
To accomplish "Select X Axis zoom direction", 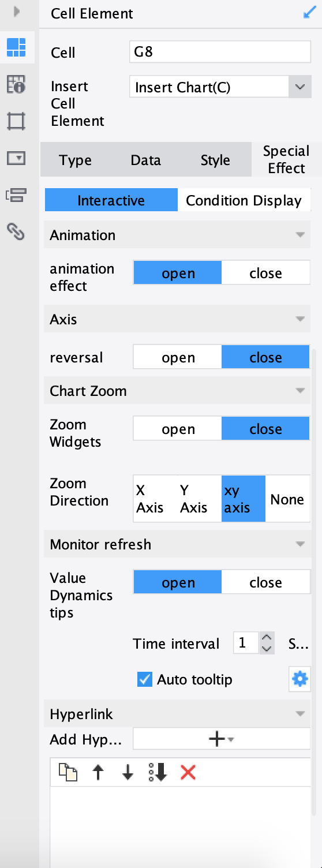I will [x=149, y=499].
